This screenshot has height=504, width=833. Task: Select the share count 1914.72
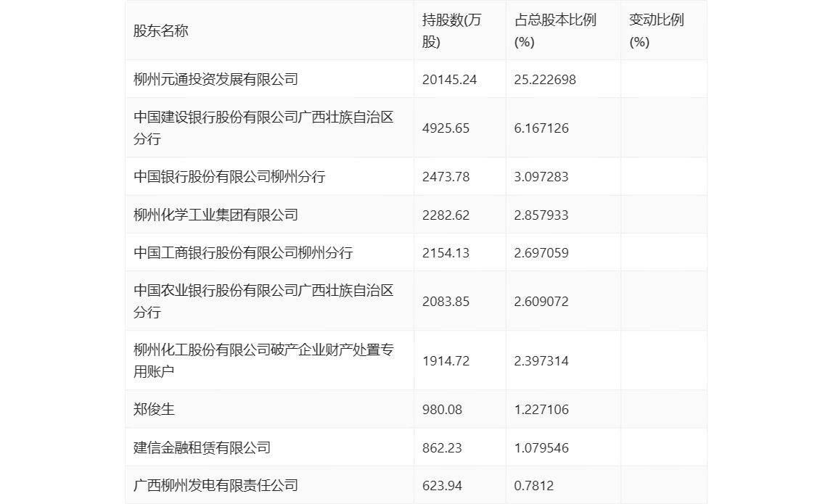click(446, 361)
